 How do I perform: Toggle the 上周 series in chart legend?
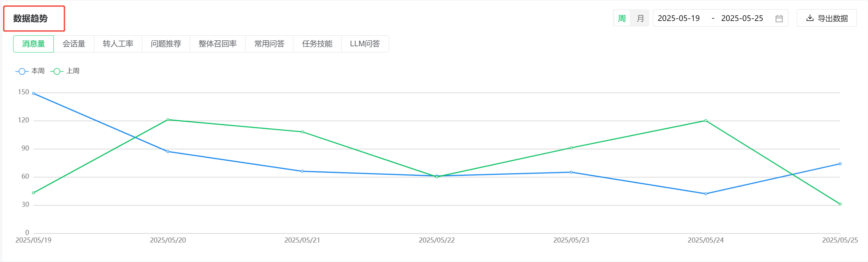(65, 71)
